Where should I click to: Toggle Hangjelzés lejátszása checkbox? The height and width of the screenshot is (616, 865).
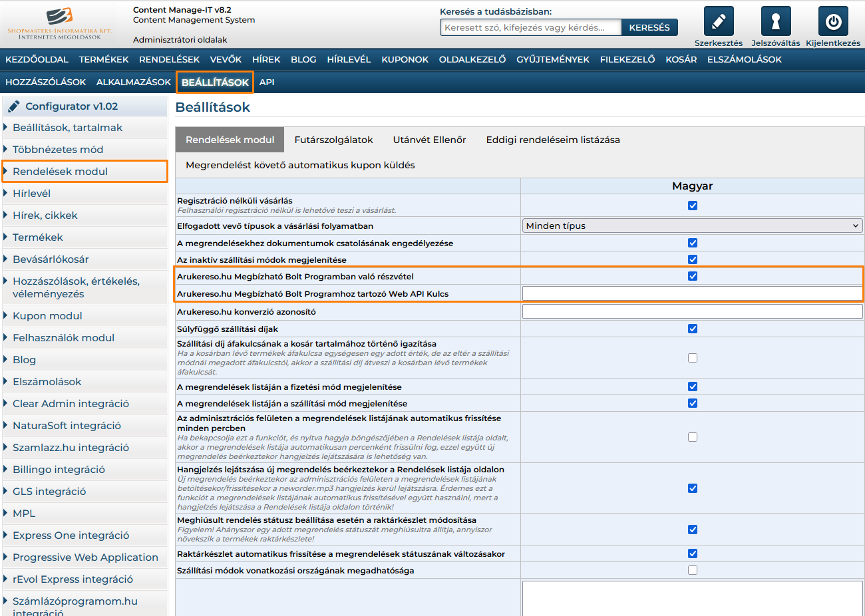[x=693, y=488]
